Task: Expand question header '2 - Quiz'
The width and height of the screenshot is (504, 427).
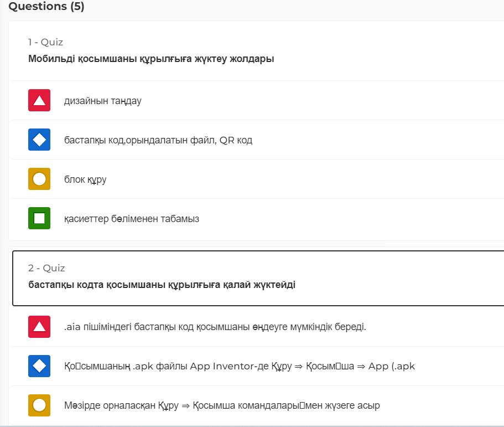Action: [x=46, y=268]
